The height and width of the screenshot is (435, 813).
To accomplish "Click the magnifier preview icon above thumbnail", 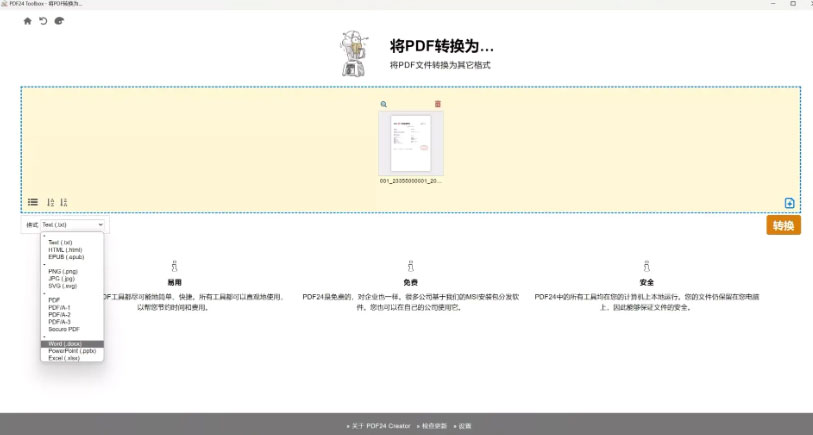I will coord(384,104).
